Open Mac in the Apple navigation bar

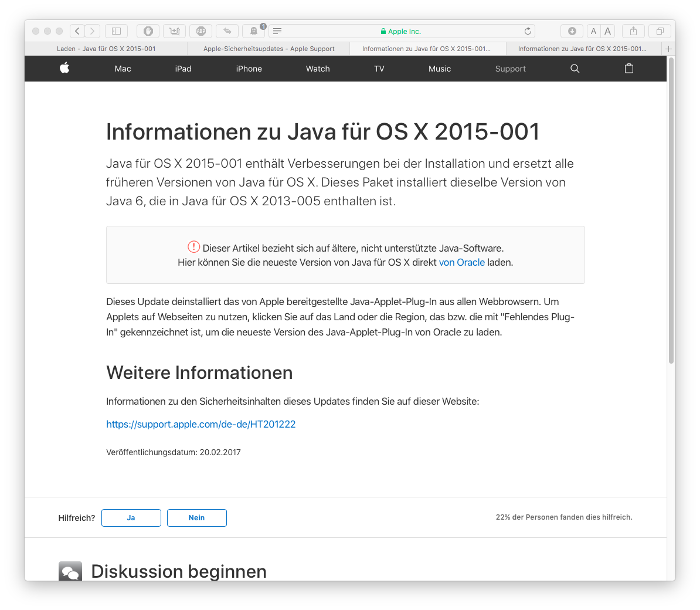click(x=123, y=69)
